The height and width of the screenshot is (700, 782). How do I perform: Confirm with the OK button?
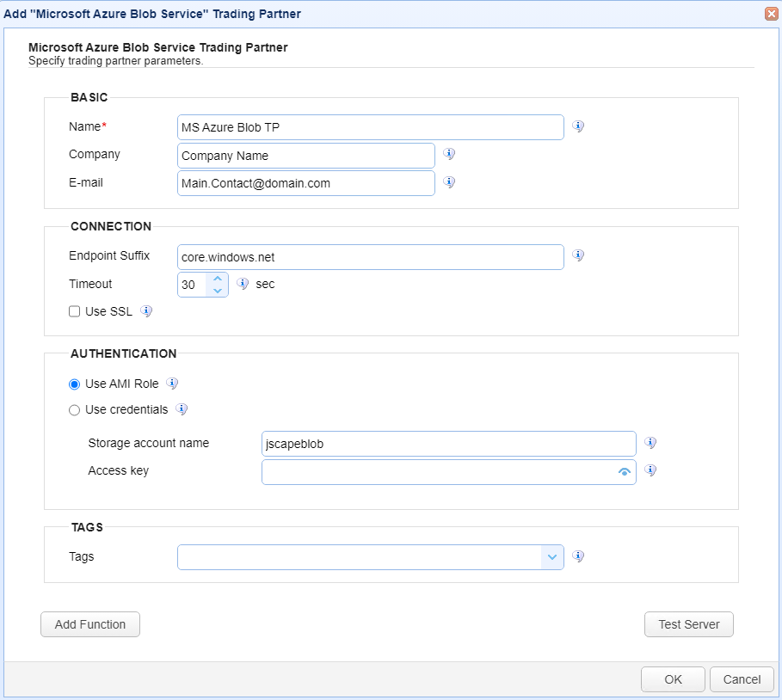pyautogui.click(x=673, y=679)
